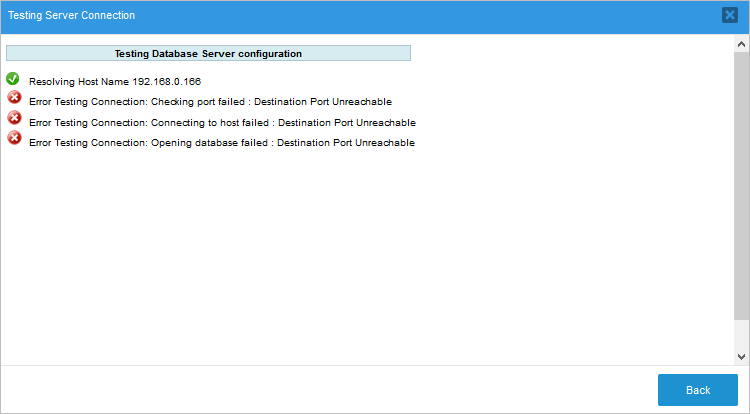Screen dimensions: 750x414
Task: Click the scrollbar down arrow
Action: [x=741, y=356]
